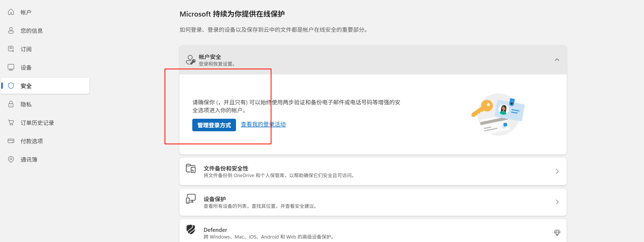Image resolution: width=644 pixels, height=242 pixels.
Task: Navigate to 隐私 in the sidebar
Action: (x=45, y=104)
